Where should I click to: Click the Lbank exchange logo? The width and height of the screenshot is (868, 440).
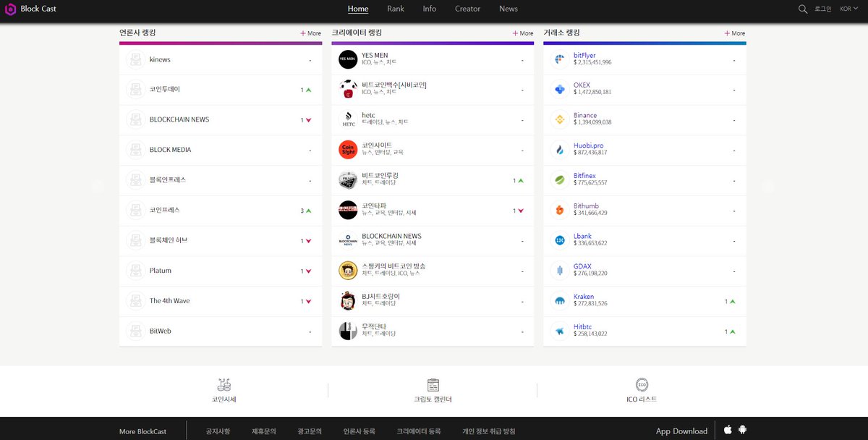[x=559, y=240]
